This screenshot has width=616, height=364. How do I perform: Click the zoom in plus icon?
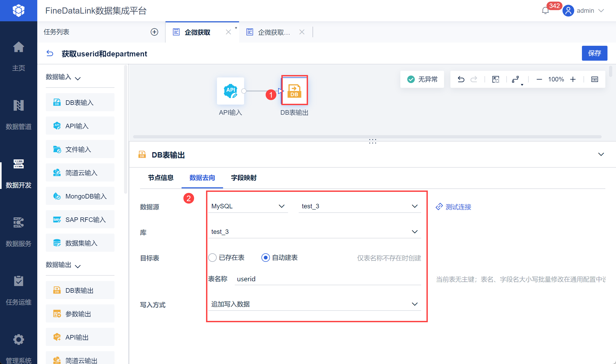point(573,79)
